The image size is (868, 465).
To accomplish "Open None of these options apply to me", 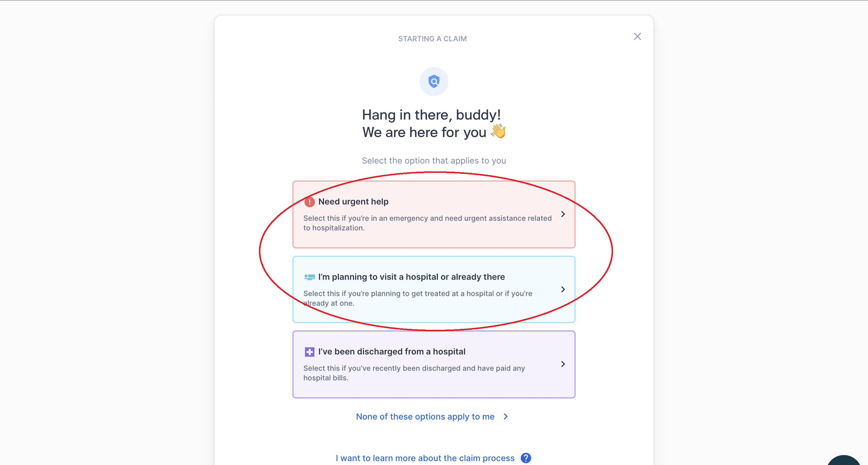I will pos(425,417).
